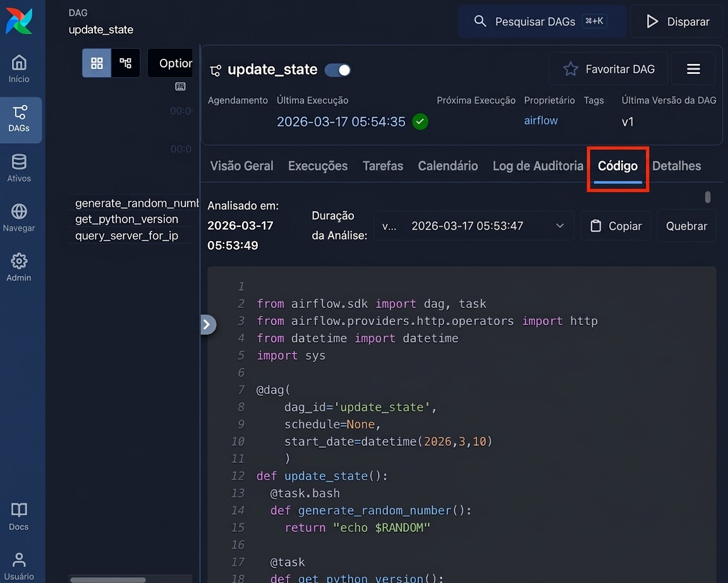Open the Usuário user menu
The width and height of the screenshot is (728, 583).
click(19, 567)
